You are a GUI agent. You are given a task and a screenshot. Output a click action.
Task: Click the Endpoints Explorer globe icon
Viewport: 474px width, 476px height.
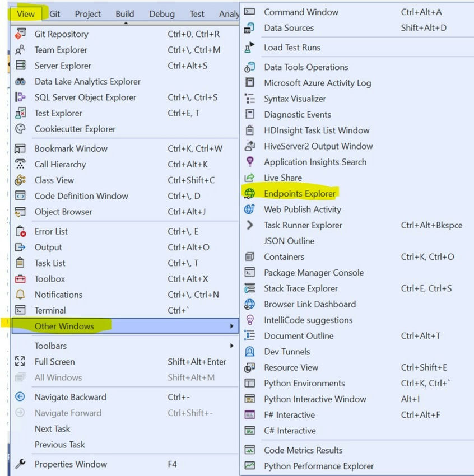coord(250,193)
